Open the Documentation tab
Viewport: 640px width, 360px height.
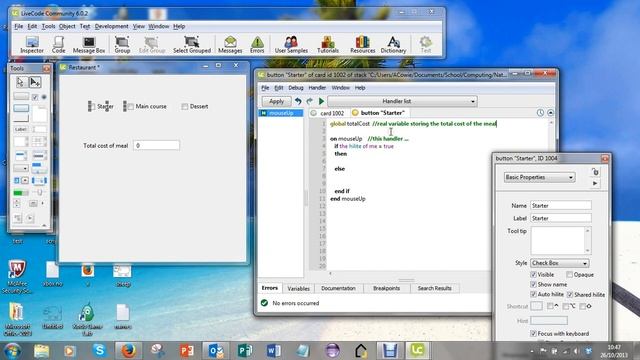(338, 288)
